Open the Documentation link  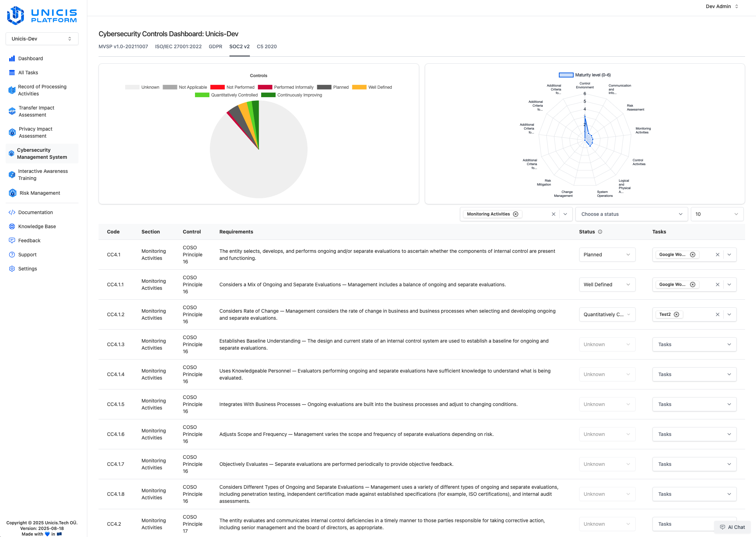pos(36,212)
